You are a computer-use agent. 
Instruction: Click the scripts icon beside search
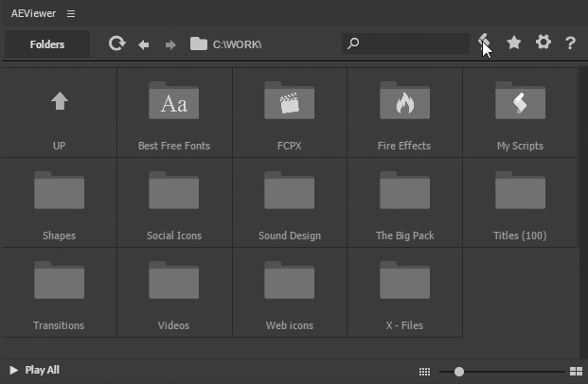pos(485,43)
